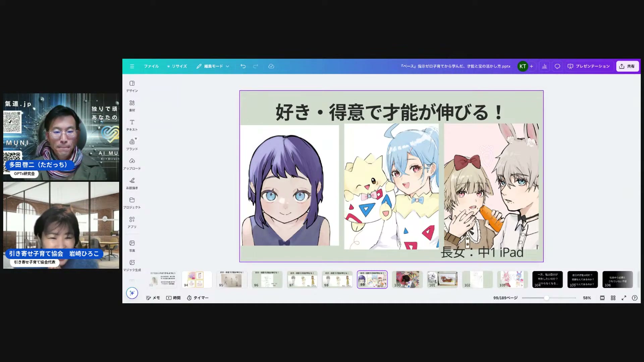The image size is (644, 362).
Task: Open the テキスト panel
Action: tap(132, 125)
